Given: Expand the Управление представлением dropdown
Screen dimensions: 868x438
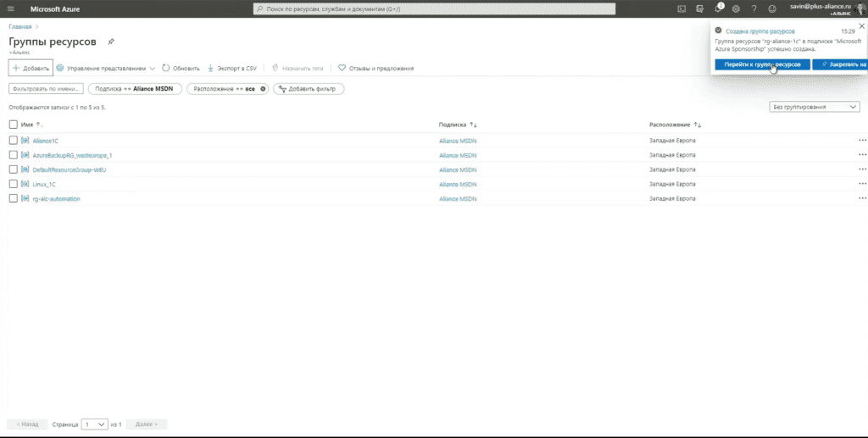Looking at the screenshot, I should coord(106,69).
